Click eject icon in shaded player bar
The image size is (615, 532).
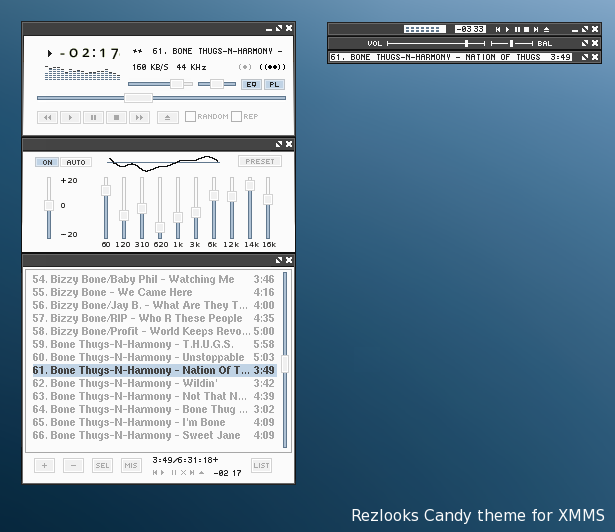coord(546,29)
